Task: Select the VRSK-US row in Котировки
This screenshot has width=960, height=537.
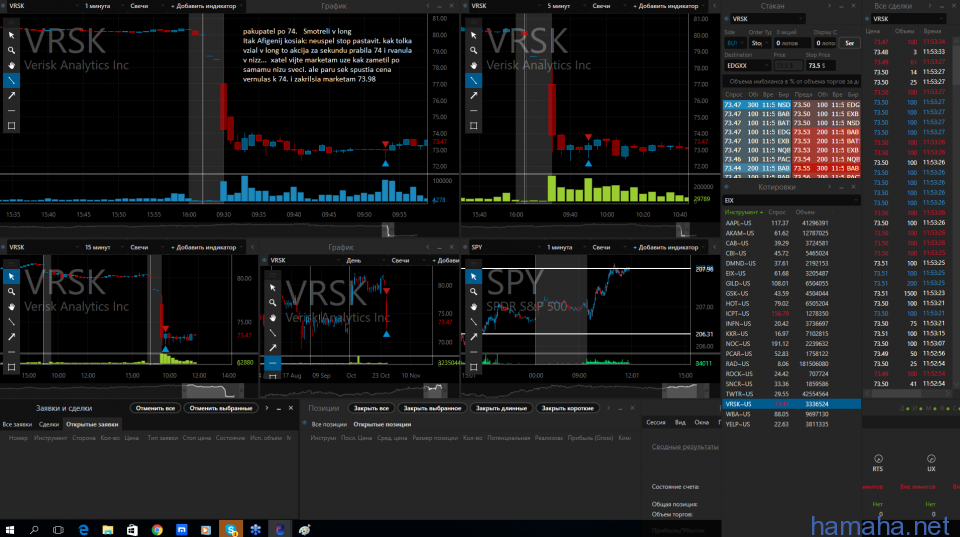Action: (x=792, y=404)
